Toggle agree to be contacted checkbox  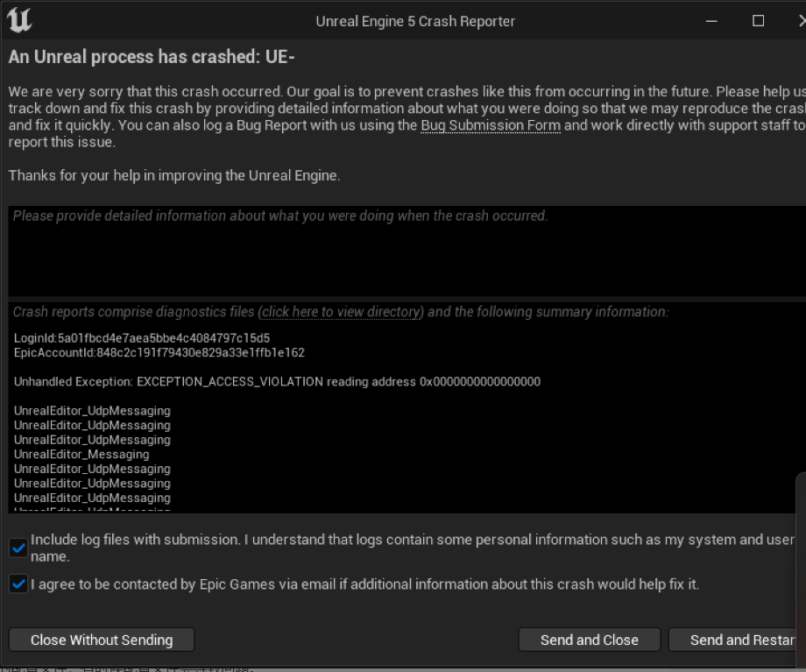(18, 584)
